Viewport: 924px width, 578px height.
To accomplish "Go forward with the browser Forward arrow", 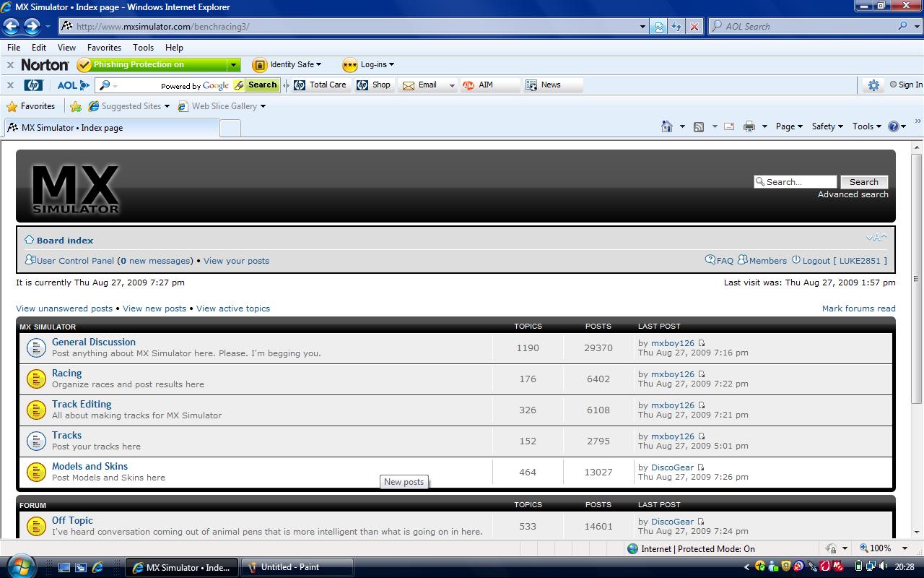I will [32, 27].
